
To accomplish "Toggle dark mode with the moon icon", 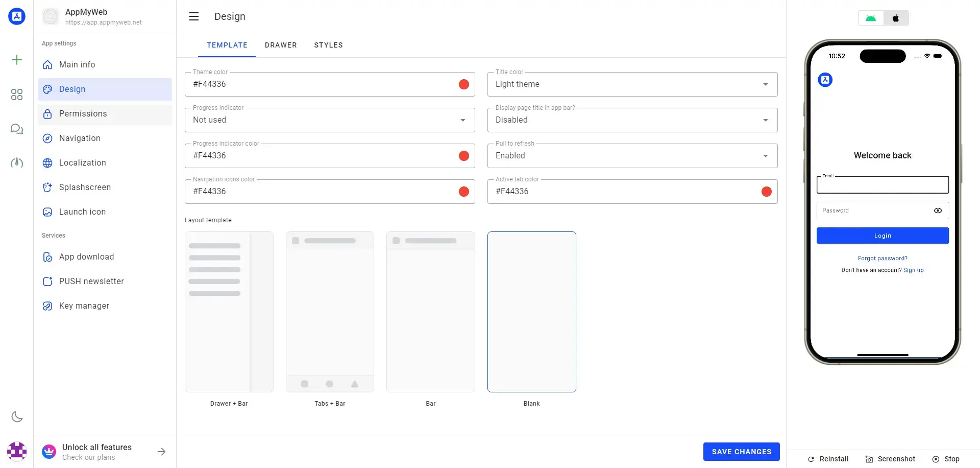I will pos(17,417).
